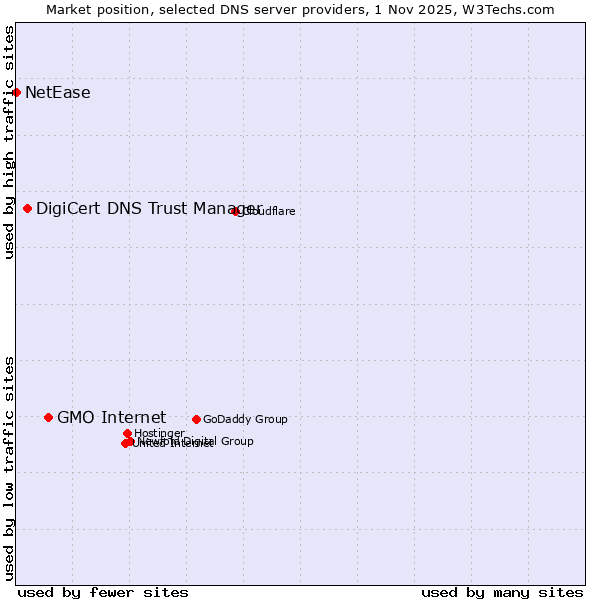Click the Cloudflare label text

point(270,212)
